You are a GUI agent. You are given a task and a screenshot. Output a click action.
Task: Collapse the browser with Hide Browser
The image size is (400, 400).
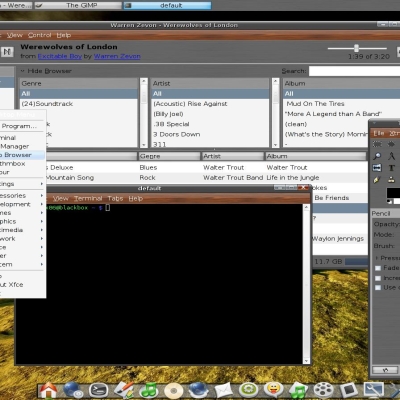(46, 71)
